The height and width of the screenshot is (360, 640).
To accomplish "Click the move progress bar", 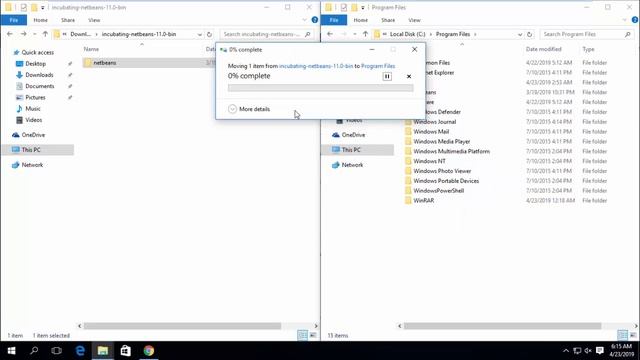I will [320, 88].
